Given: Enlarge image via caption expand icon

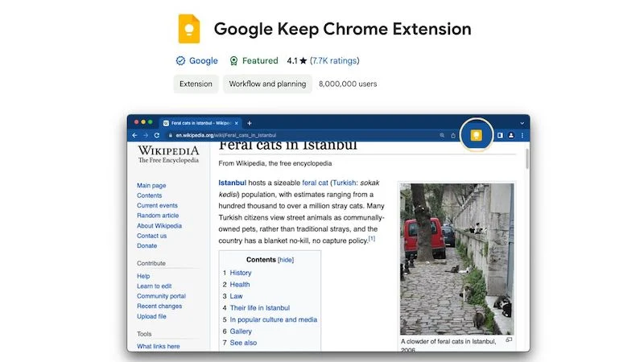Looking at the screenshot, I should tap(509, 339).
